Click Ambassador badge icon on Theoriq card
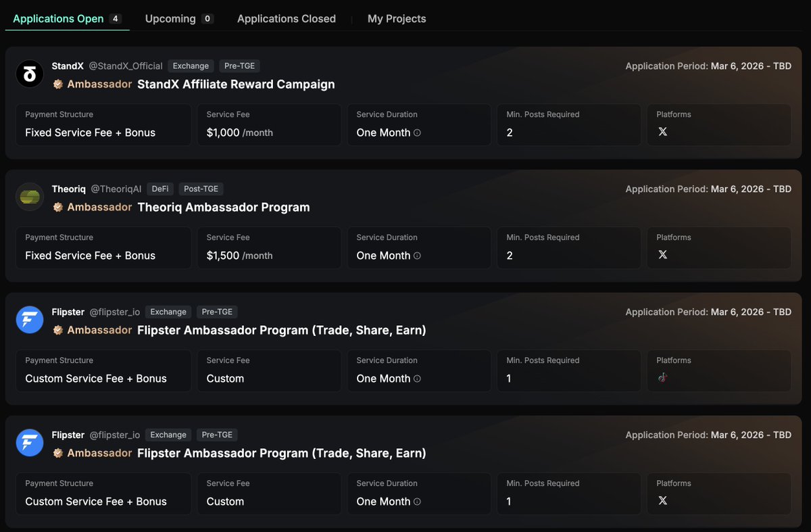 pos(58,208)
